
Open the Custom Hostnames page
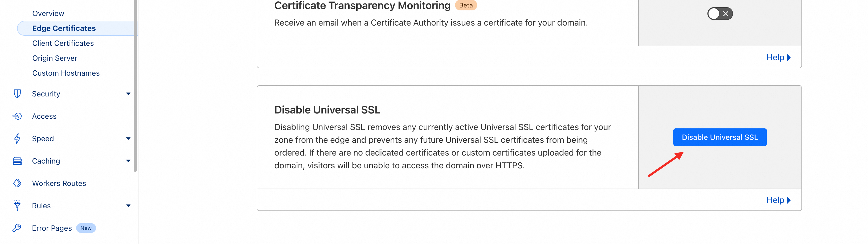tap(66, 73)
